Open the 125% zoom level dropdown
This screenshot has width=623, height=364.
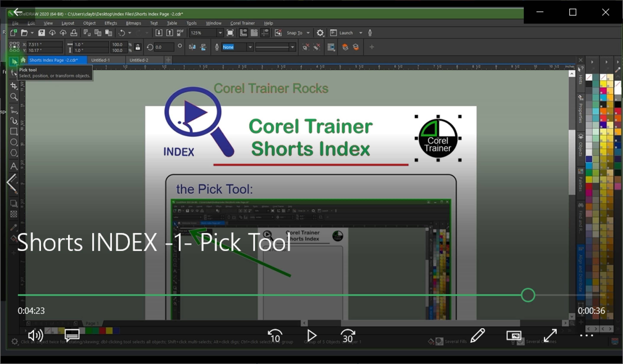[x=220, y=33]
